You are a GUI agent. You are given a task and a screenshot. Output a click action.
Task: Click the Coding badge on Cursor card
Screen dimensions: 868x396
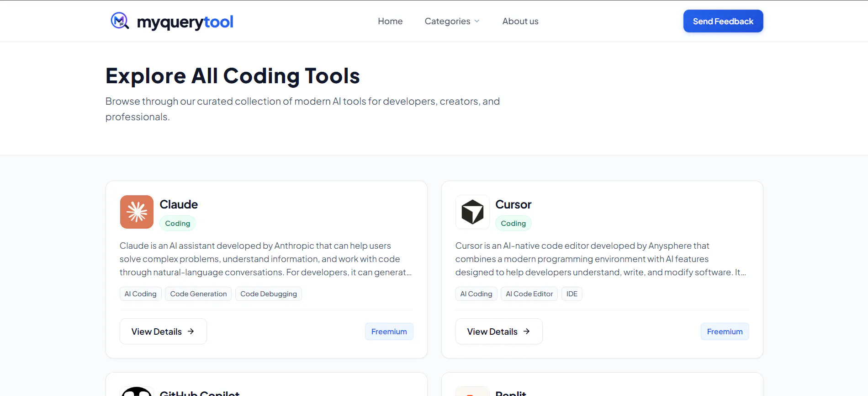point(513,223)
